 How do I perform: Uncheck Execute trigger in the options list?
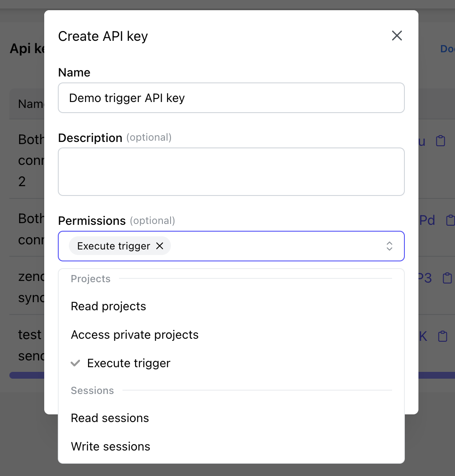coord(129,363)
